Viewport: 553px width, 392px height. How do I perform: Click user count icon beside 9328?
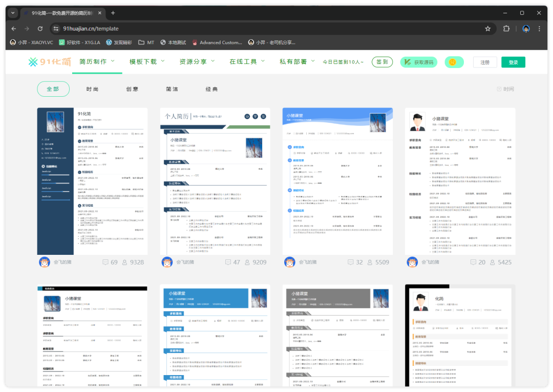[124, 263]
